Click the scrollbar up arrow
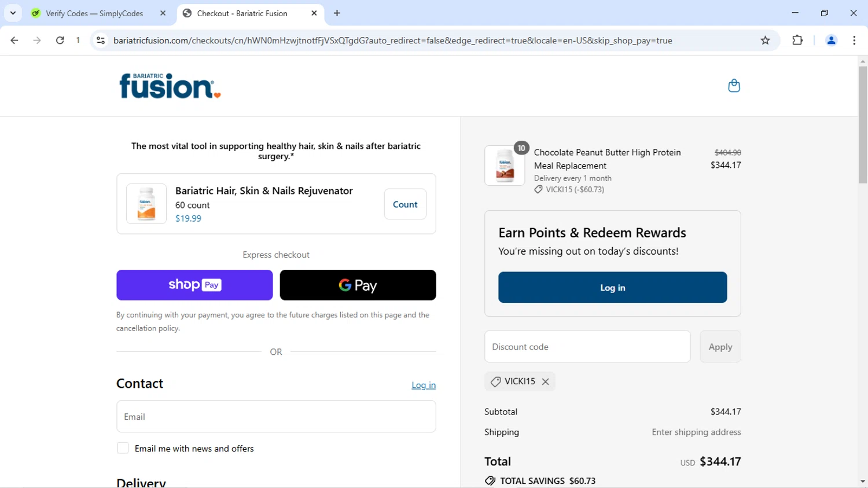Screen dimensions: 868x488 [x=862, y=61]
